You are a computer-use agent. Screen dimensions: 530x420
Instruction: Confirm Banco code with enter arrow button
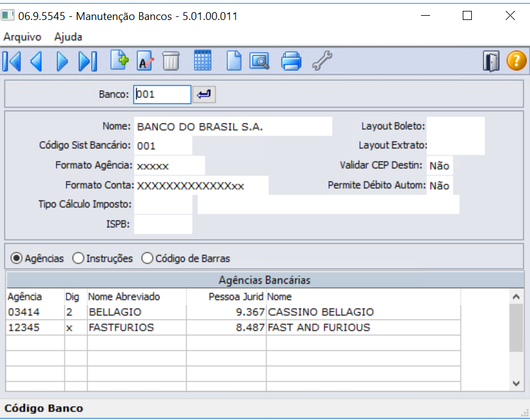pos(204,94)
